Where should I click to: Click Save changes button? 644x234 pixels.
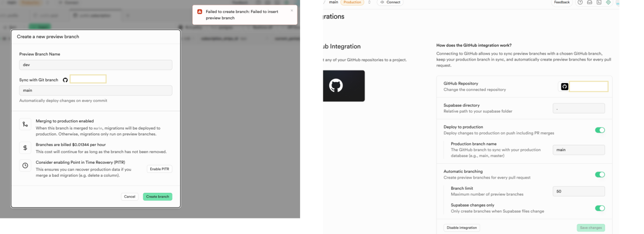(x=591, y=228)
